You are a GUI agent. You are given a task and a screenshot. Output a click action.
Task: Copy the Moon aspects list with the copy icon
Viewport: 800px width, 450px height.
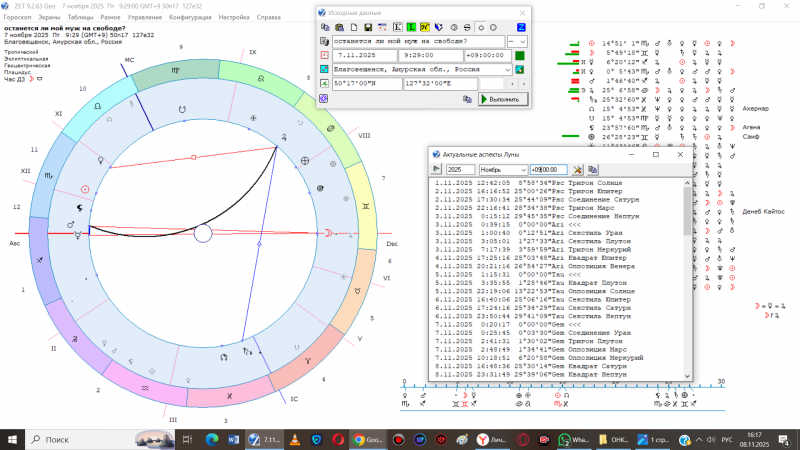click(x=593, y=170)
